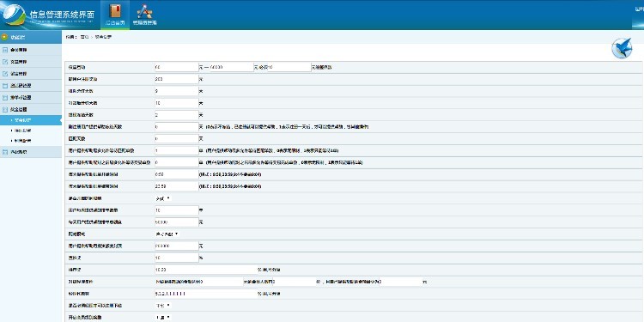Select the second sidebar submenu item
The width and height of the screenshot is (644, 322).
(x=31, y=131)
